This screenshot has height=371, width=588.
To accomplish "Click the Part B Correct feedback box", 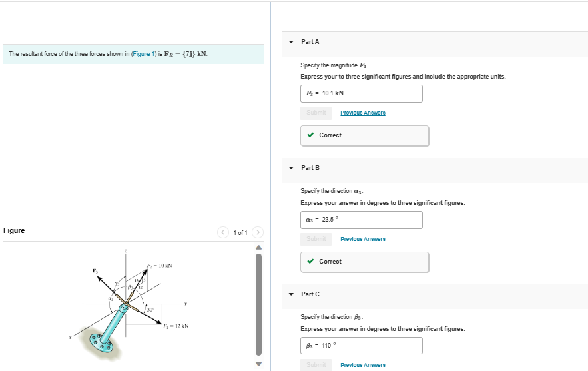I will [x=365, y=262].
